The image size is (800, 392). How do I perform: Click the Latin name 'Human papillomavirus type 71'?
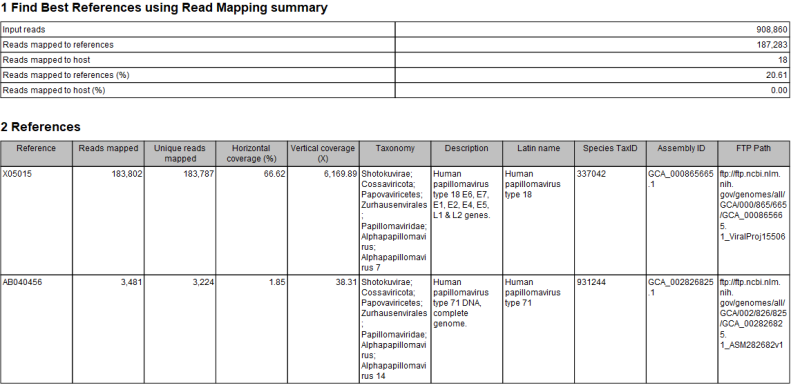pos(533,292)
